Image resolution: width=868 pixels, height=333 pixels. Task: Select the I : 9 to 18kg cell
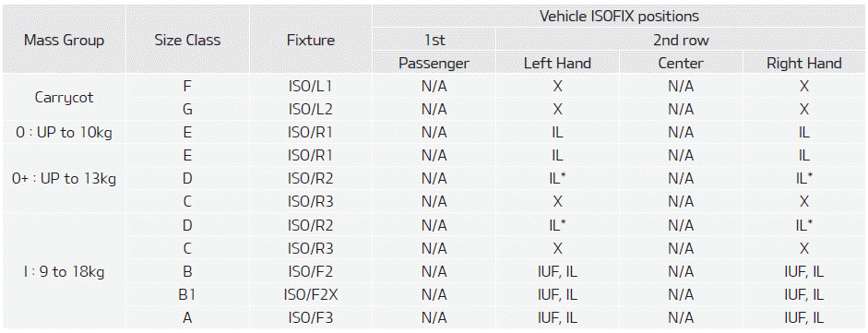[64, 271]
